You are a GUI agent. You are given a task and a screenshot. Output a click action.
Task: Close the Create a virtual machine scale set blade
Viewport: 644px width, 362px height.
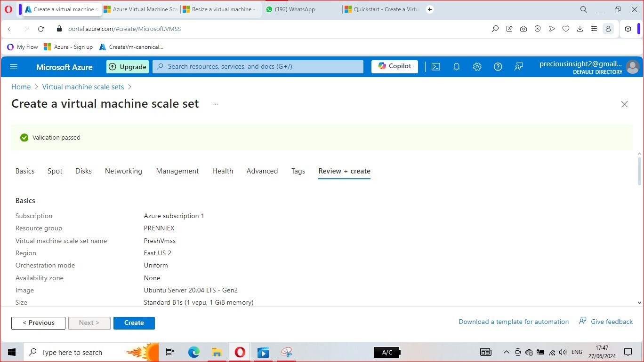click(x=624, y=104)
